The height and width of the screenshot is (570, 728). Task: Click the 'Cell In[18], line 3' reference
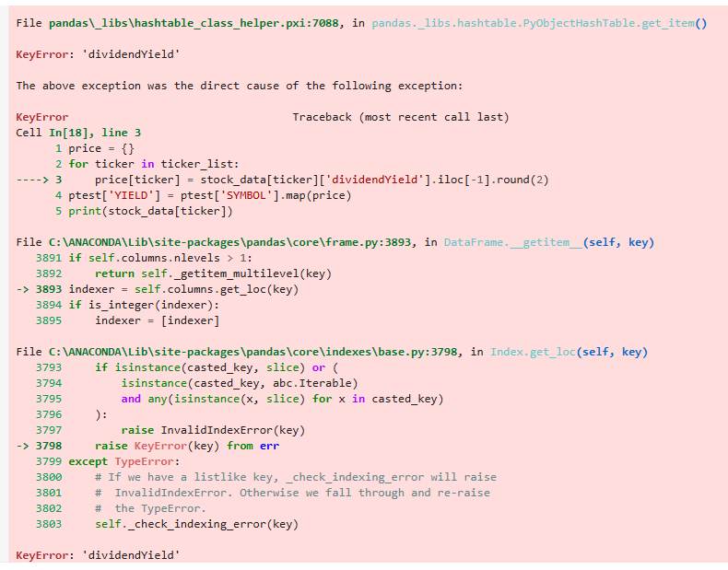click(x=78, y=133)
